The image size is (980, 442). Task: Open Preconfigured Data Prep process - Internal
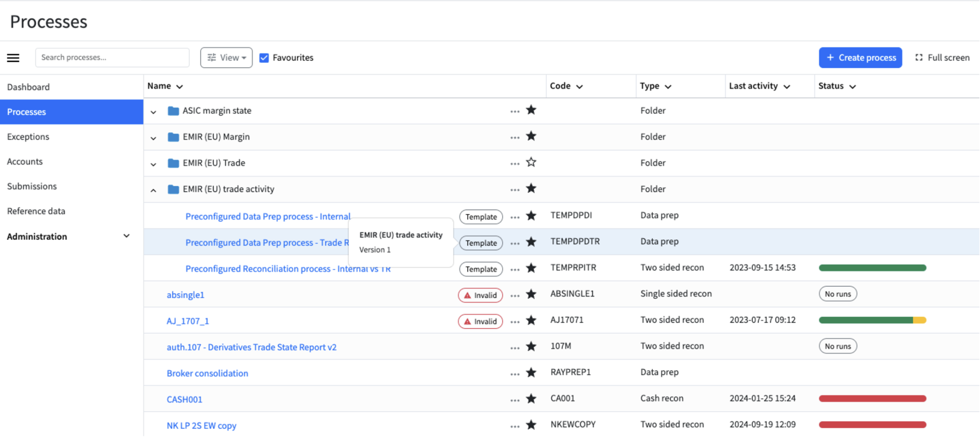(x=268, y=217)
